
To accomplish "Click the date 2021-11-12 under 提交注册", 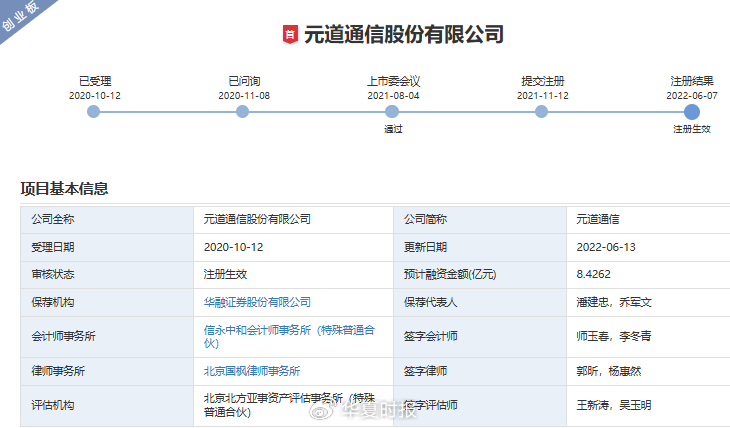I will point(543,95).
